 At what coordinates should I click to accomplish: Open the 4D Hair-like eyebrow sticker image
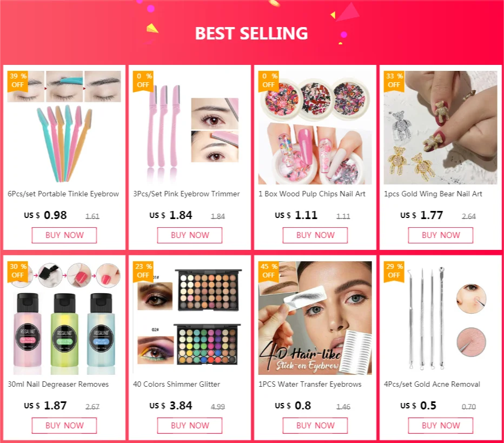tap(315, 318)
